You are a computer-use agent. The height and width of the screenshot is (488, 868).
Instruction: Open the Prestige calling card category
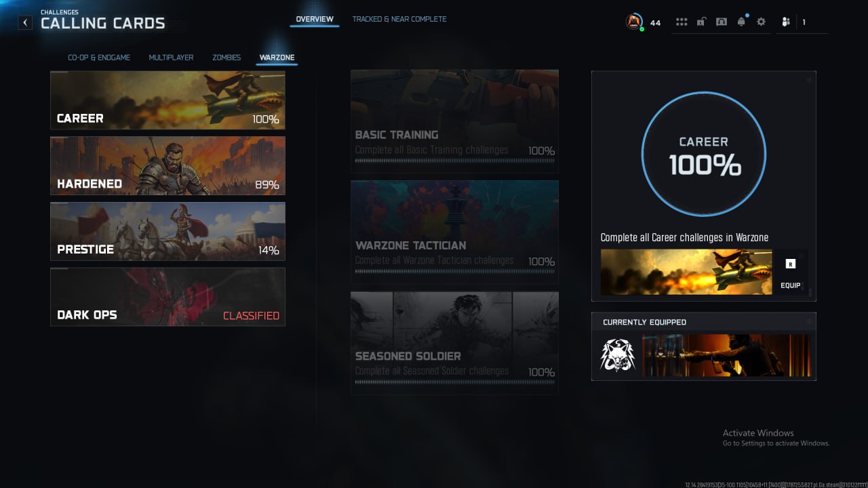[167, 232]
